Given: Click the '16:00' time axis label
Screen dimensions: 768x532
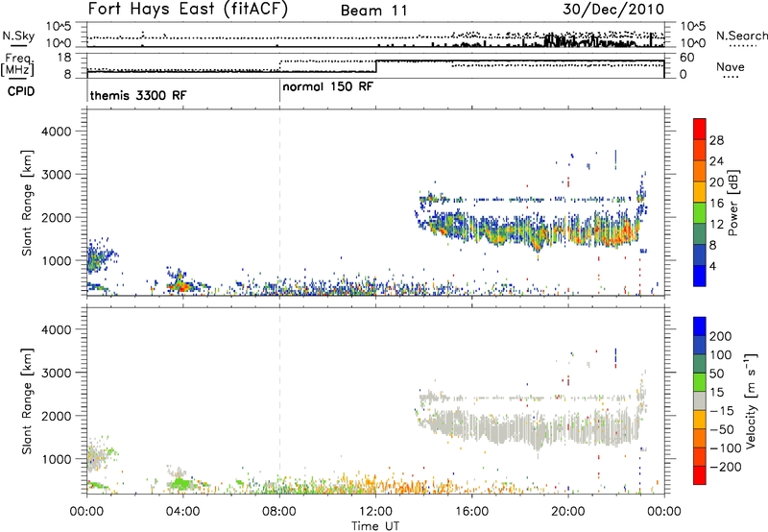Looking at the screenshot, I should (x=471, y=512).
